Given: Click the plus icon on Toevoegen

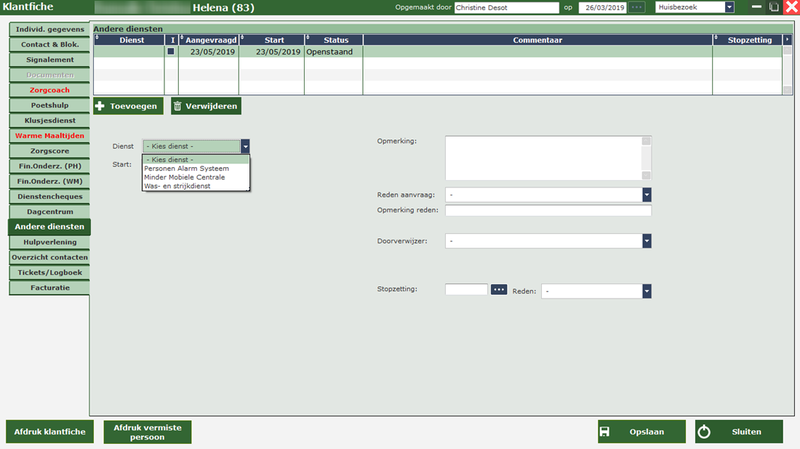Looking at the screenshot, I should click(x=102, y=105).
